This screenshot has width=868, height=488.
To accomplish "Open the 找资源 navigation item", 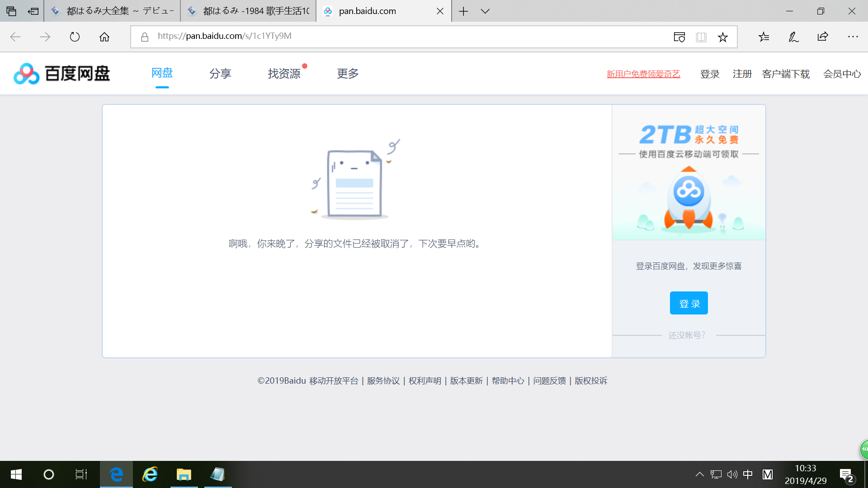I will pos(284,73).
